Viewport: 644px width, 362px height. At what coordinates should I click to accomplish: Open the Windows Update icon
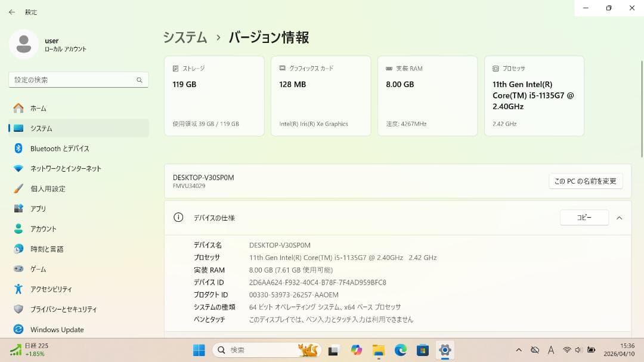click(x=18, y=329)
